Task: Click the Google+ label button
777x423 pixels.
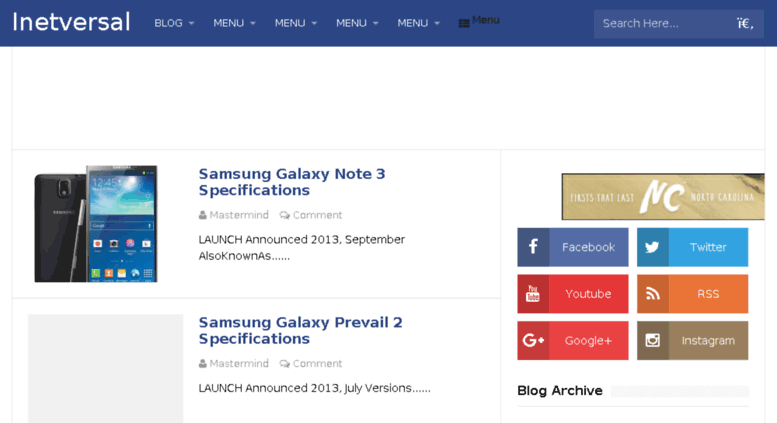Action: click(x=589, y=340)
